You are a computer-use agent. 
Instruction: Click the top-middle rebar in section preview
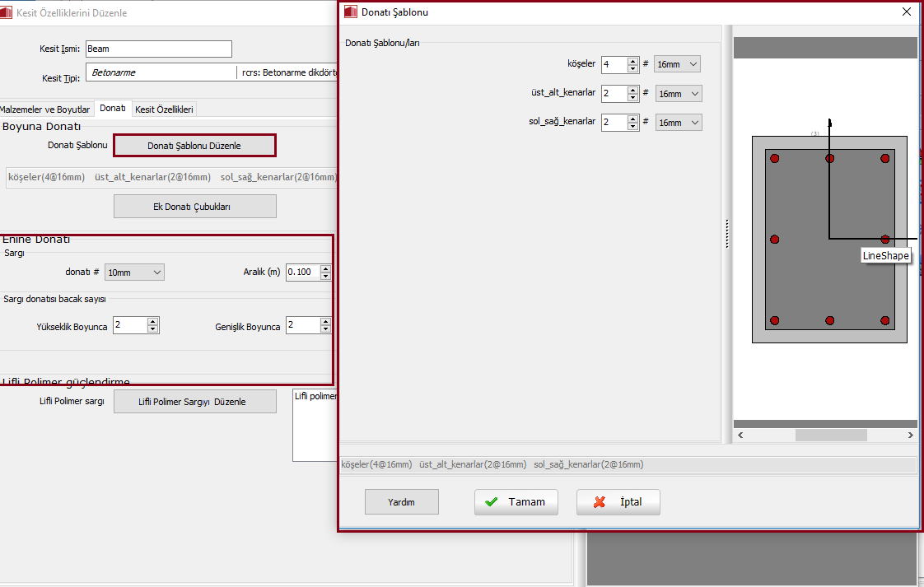click(x=829, y=158)
